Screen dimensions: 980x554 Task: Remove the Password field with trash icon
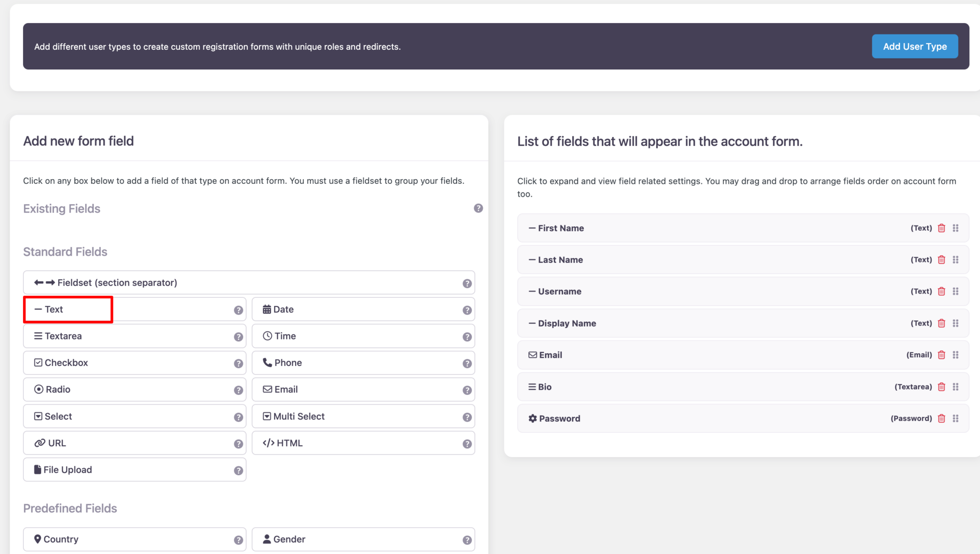pyautogui.click(x=941, y=418)
